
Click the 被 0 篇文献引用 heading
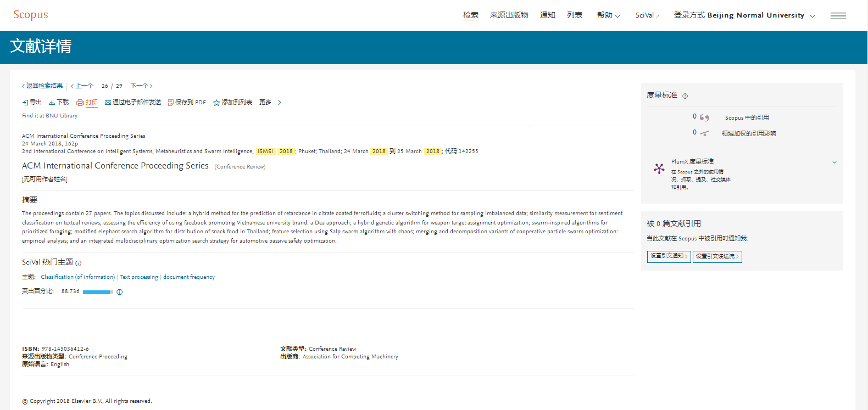[674, 223]
